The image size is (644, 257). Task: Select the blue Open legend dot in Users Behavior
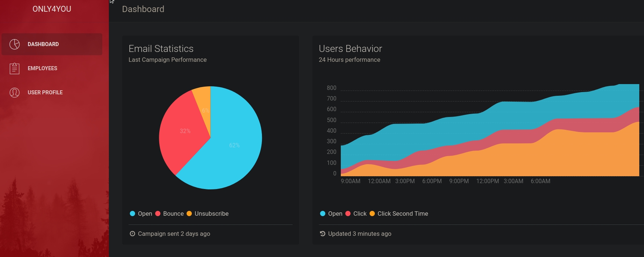click(323, 213)
